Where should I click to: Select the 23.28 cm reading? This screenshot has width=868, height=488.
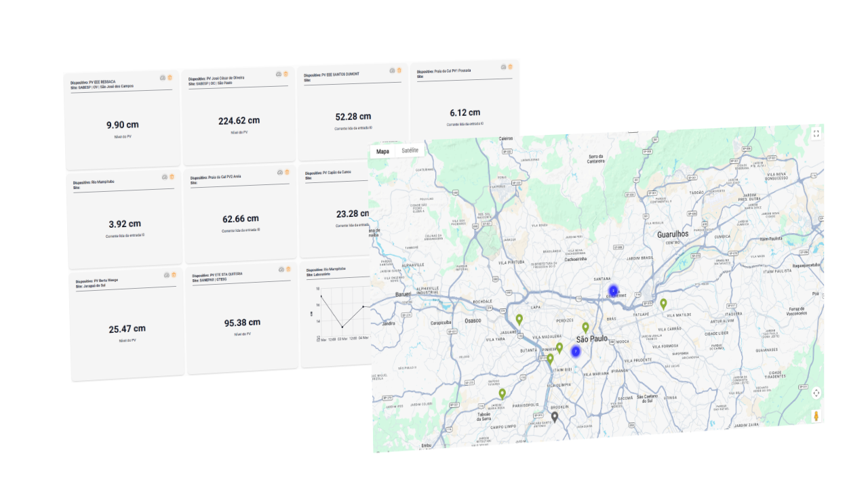coord(353,214)
